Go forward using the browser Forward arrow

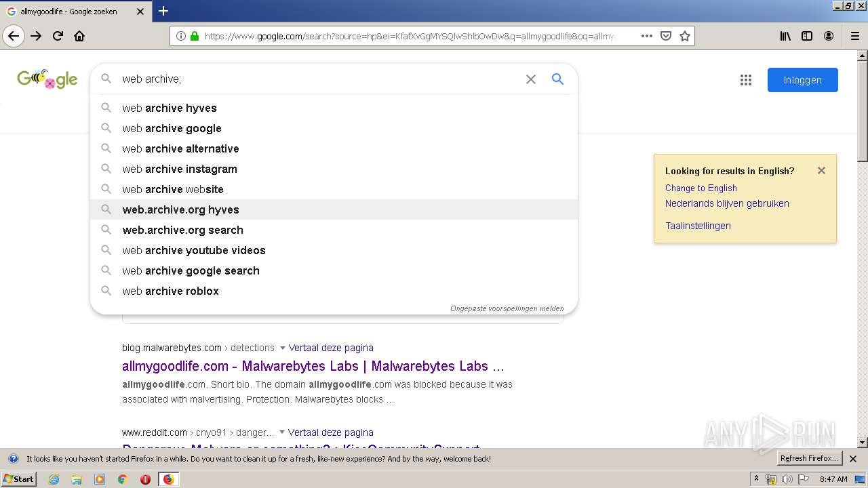click(36, 36)
